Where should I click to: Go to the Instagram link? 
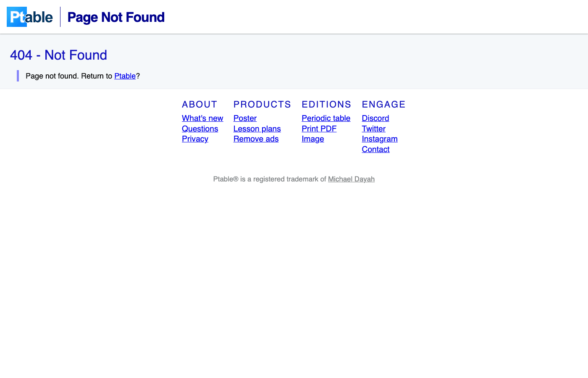click(x=380, y=139)
